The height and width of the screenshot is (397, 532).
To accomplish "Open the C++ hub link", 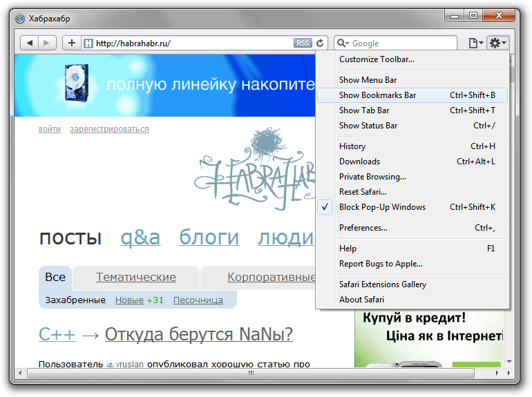I will 57,335.
